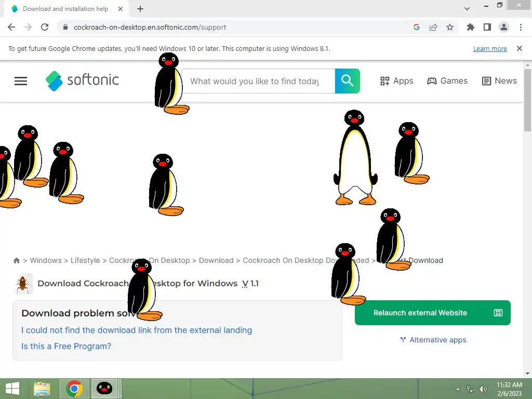The image size is (532, 399).
Task: Click Relaunch external Website button
Action: [x=433, y=313]
